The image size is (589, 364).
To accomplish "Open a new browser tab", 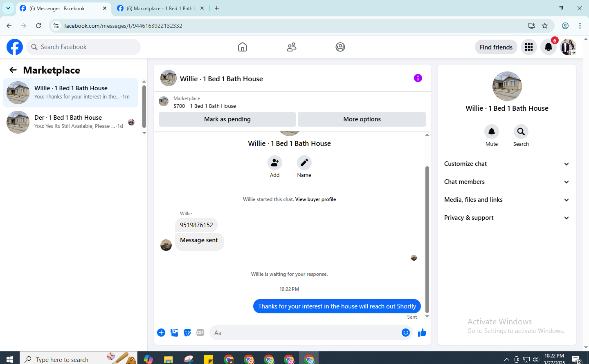I will (x=217, y=8).
